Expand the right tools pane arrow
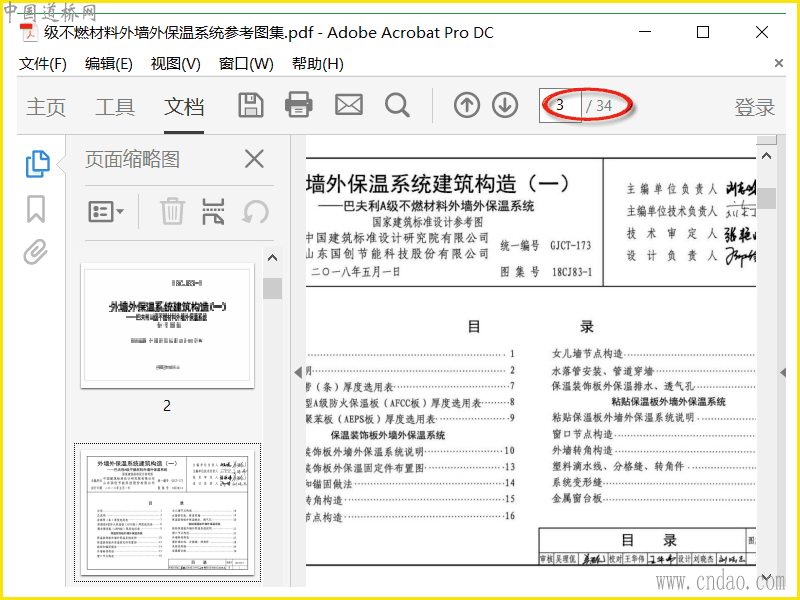This screenshot has width=800, height=600. pyautogui.click(x=783, y=372)
